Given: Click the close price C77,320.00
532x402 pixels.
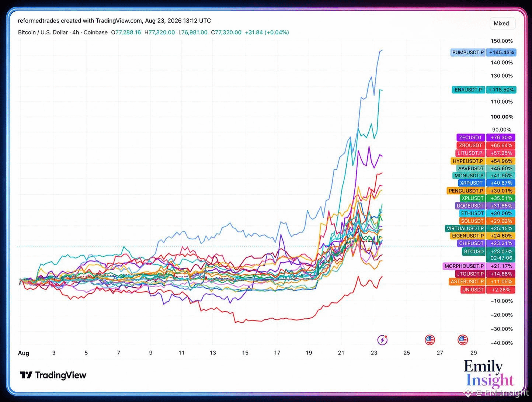Looking at the screenshot, I should coord(226,32).
